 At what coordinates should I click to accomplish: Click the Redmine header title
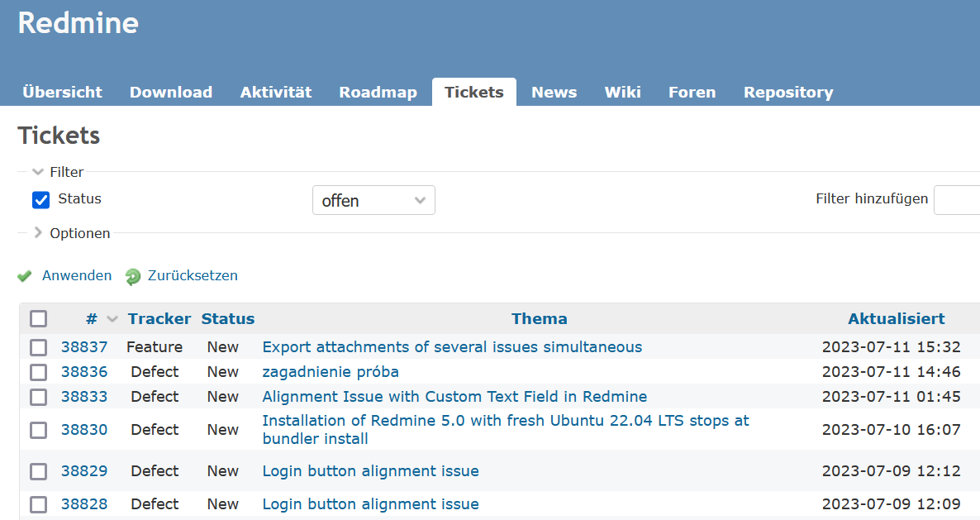pyautogui.click(x=78, y=23)
